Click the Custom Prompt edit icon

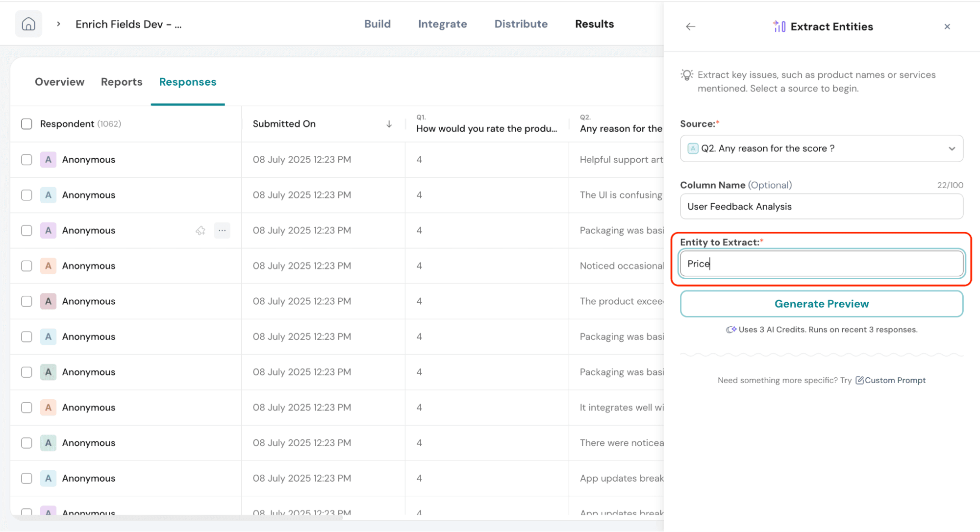(x=859, y=380)
